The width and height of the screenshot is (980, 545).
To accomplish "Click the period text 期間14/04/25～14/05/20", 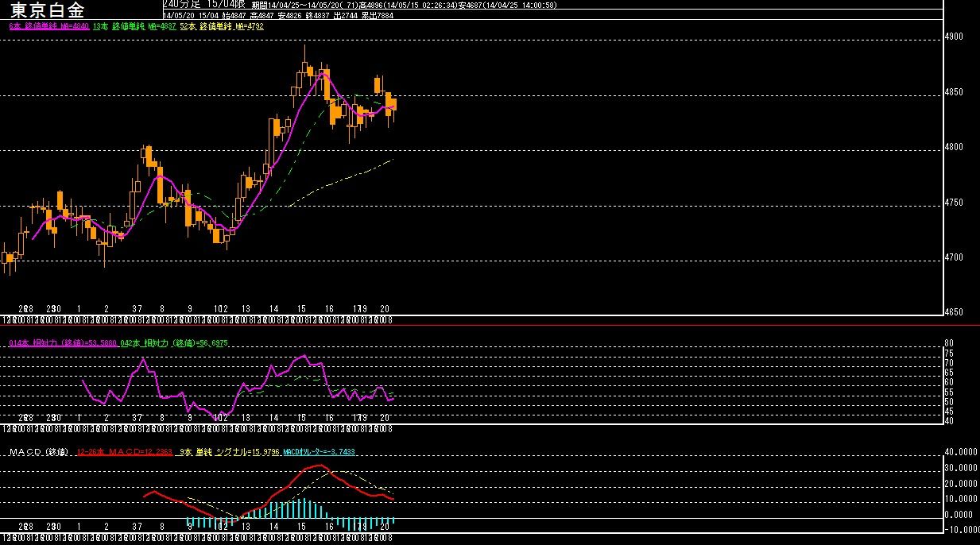I will [x=294, y=5].
